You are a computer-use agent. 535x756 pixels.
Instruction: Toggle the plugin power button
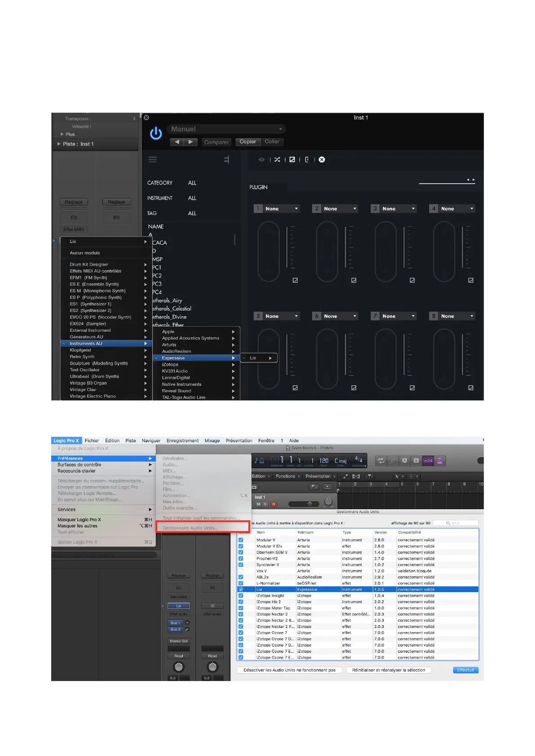[156, 133]
